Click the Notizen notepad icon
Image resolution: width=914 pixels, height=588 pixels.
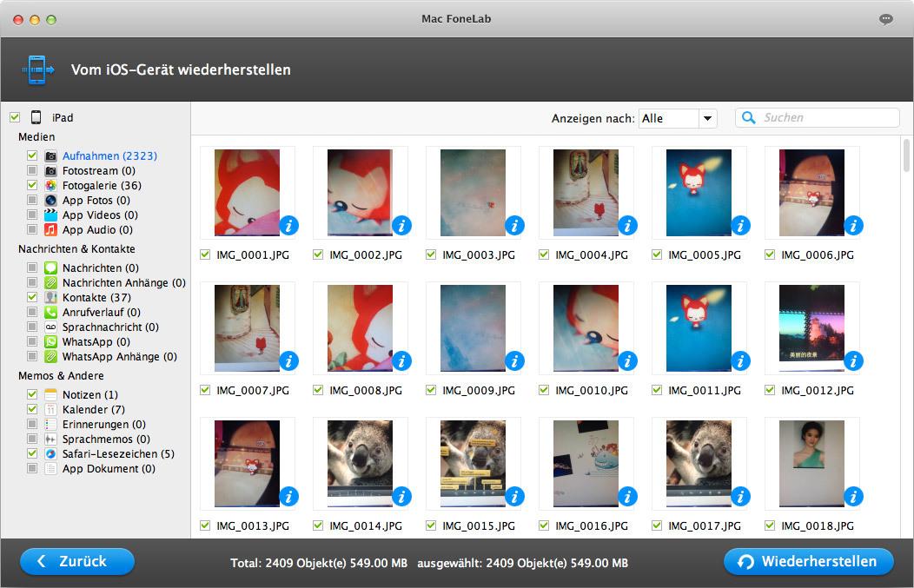50,394
